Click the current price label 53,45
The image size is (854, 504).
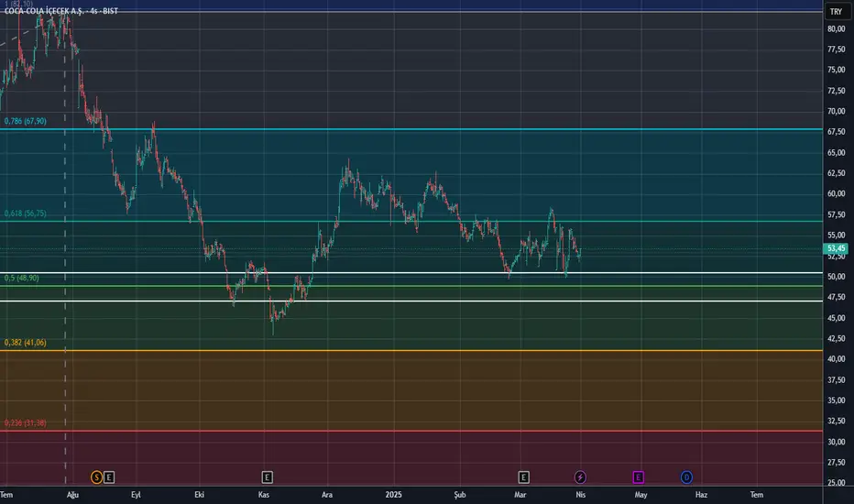click(835, 248)
